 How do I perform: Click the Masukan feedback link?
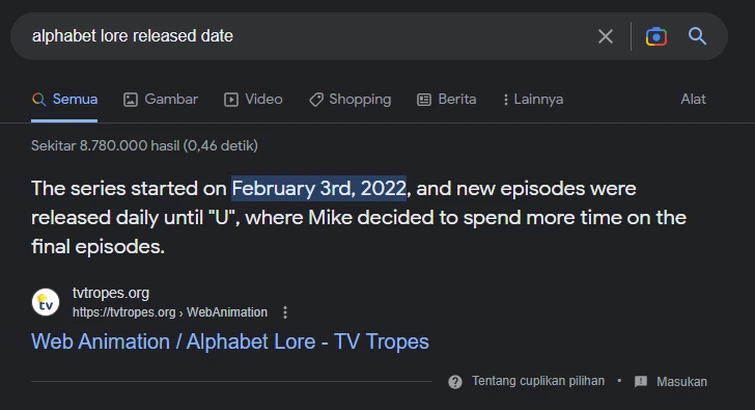pyautogui.click(x=682, y=382)
